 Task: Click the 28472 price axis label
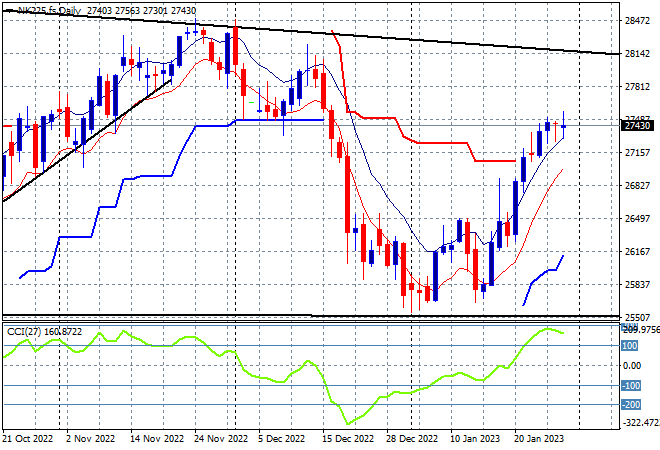(637, 21)
